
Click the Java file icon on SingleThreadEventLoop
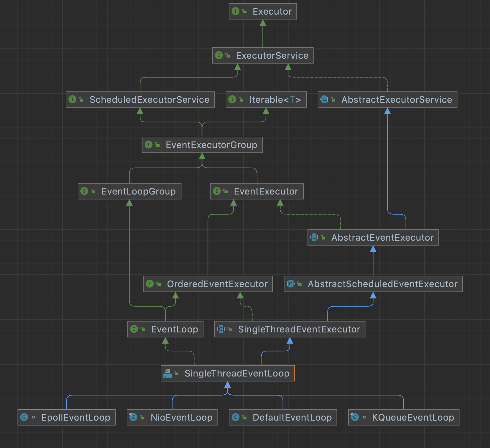click(168, 373)
